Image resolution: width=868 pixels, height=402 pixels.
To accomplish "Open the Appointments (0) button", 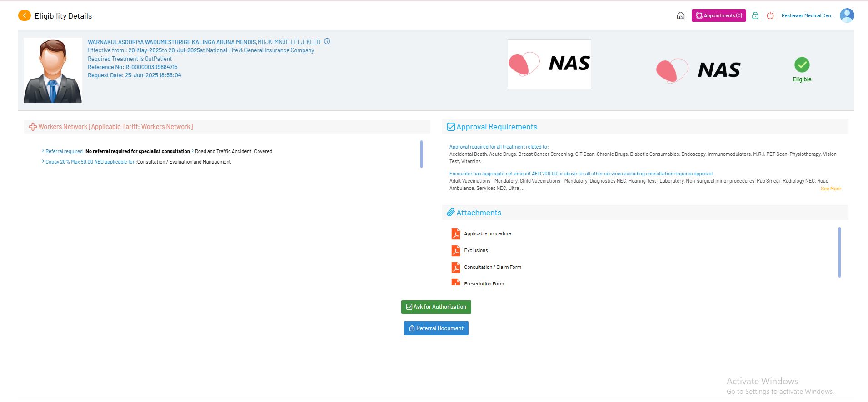I will [x=719, y=15].
